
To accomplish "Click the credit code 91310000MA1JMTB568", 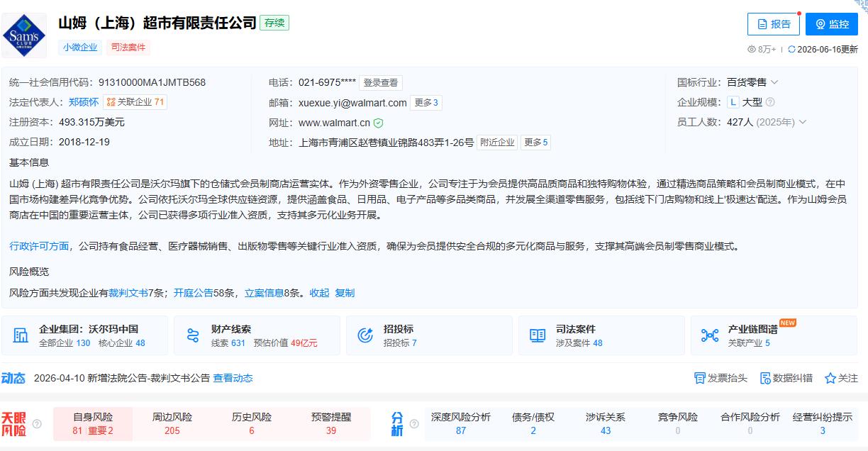I will point(152,82).
